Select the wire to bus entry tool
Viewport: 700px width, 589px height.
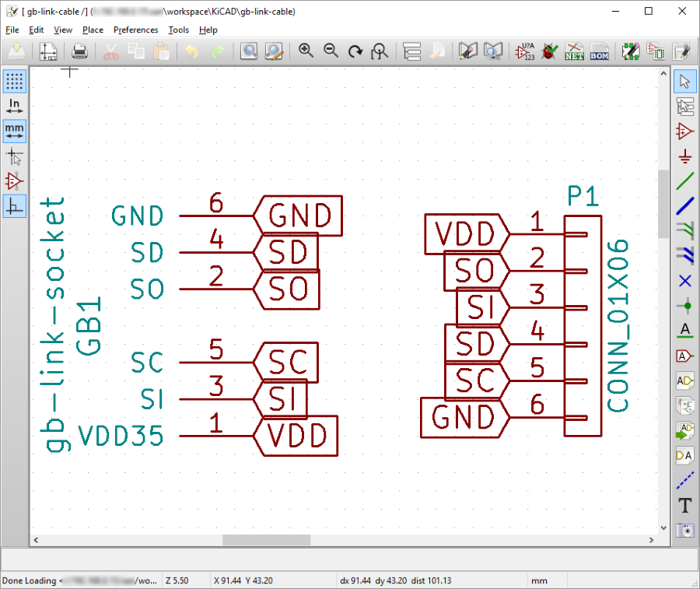pos(684,230)
